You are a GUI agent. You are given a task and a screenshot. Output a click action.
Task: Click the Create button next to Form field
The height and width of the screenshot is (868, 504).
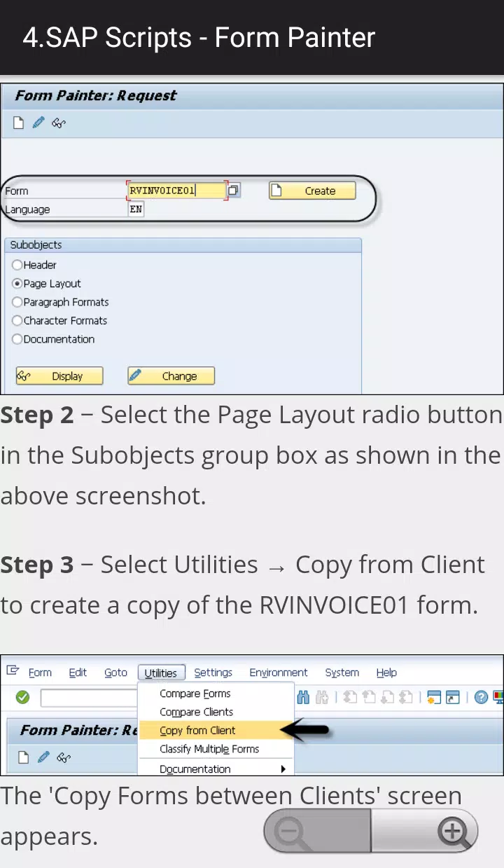tap(312, 191)
